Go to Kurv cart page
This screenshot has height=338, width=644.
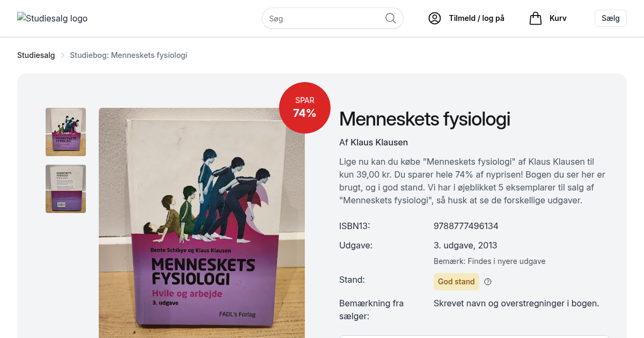click(x=558, y=18)
